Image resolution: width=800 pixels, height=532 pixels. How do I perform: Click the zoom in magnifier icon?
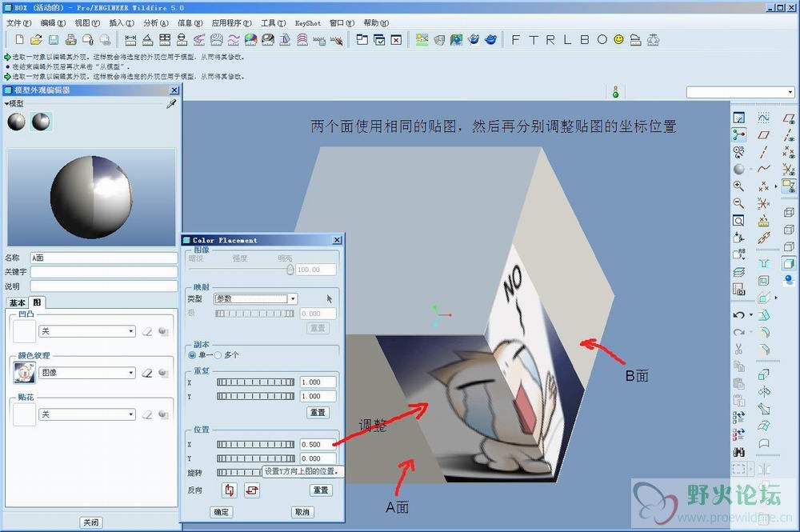click(x=738, y=186)
